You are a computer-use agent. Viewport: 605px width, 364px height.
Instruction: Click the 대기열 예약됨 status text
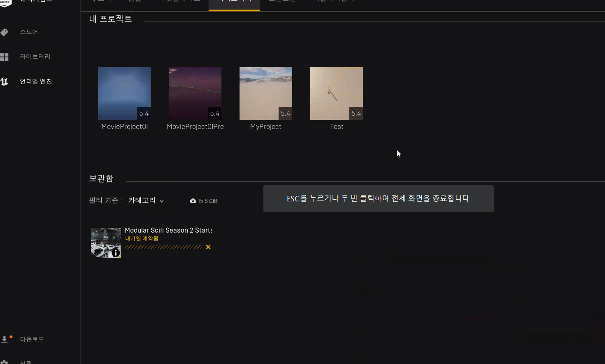pyautogui.click(x=142, y=238)
